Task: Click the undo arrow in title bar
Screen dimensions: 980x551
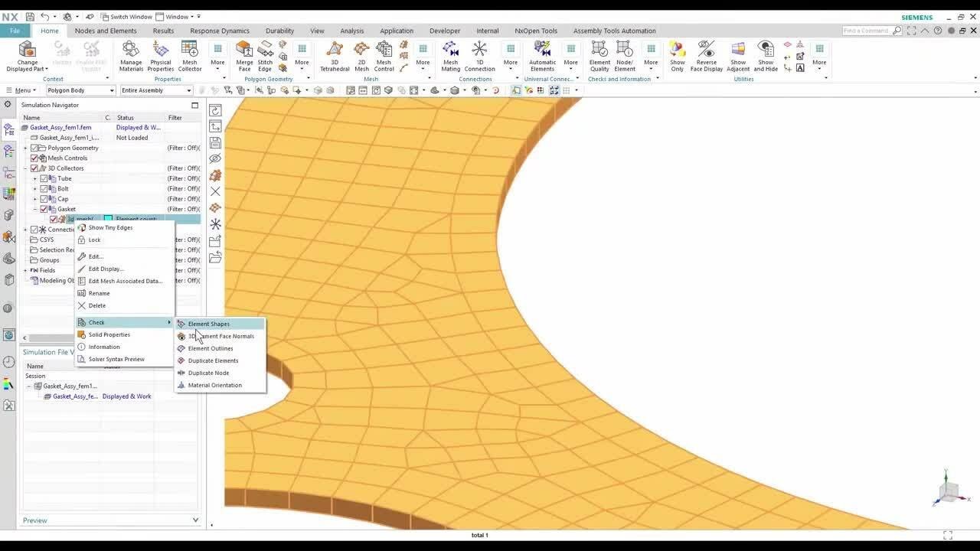Action: coord(45,16)
